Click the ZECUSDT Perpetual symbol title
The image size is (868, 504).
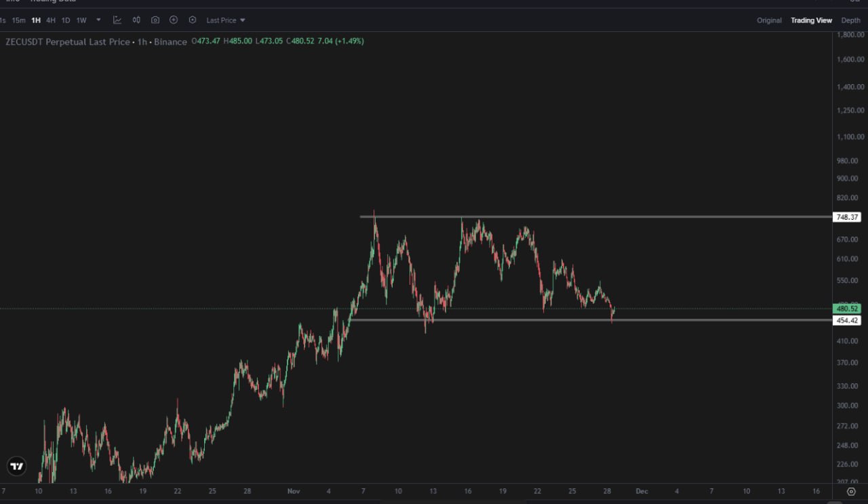[67, 41]
